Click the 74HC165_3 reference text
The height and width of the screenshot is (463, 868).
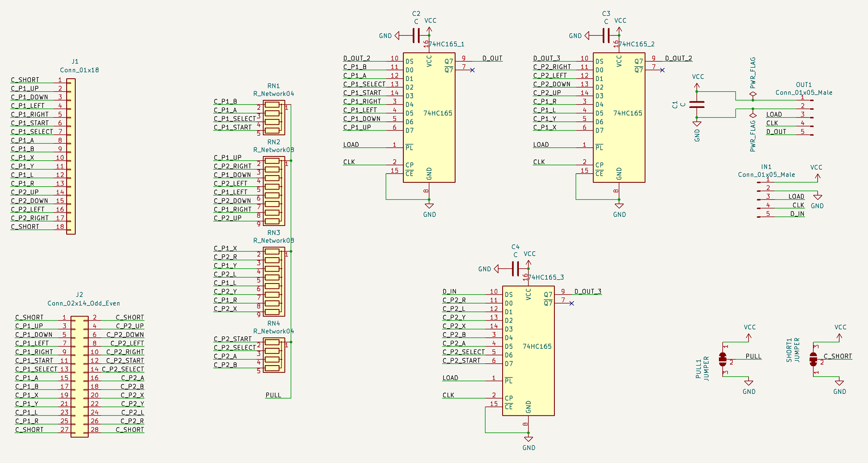(546, 277)
